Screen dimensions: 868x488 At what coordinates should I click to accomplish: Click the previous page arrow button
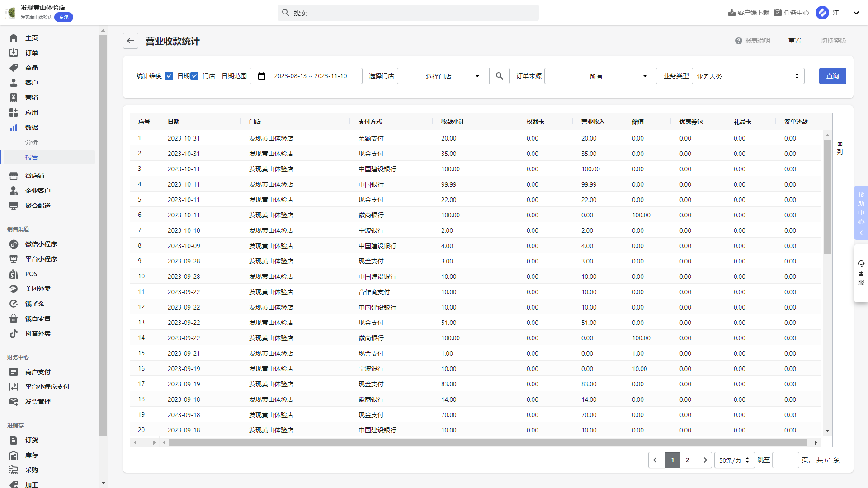pyautogui.click(x=656, y=460)
